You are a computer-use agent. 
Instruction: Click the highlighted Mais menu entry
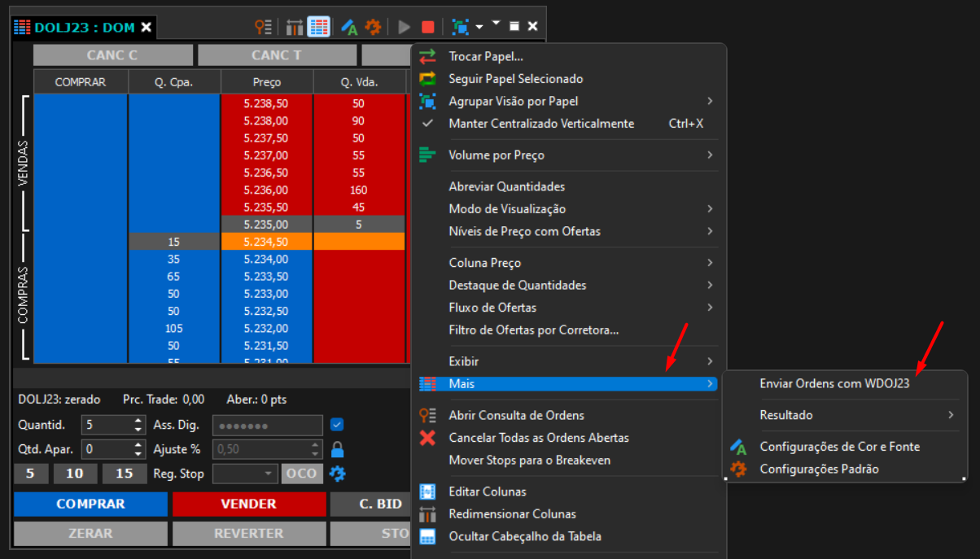pos(567,383)
